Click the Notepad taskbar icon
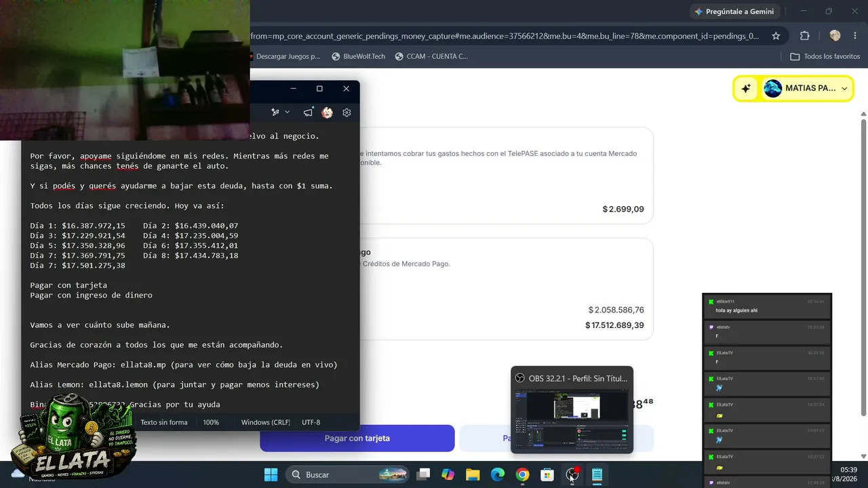The width and height of the screenshot is (868, 488). 597,474
